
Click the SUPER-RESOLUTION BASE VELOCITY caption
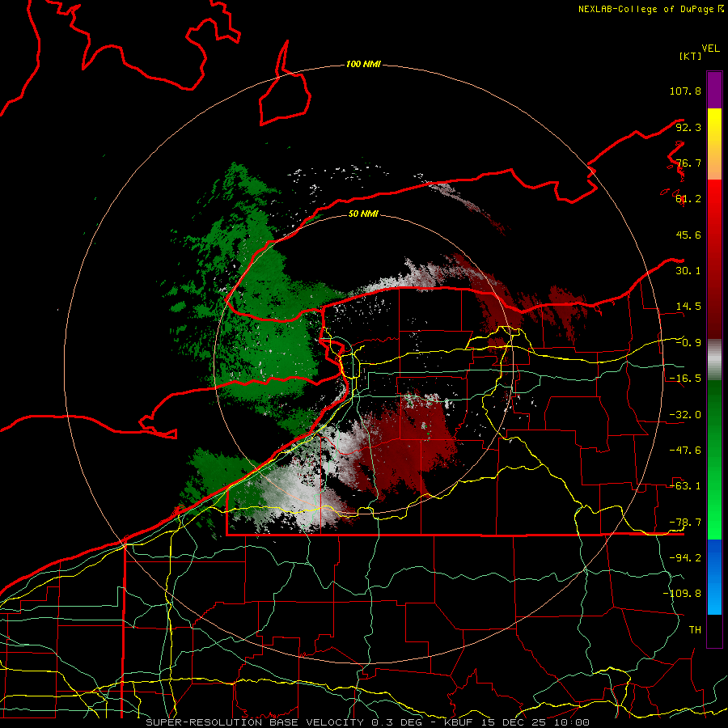(x=368, y=722)
